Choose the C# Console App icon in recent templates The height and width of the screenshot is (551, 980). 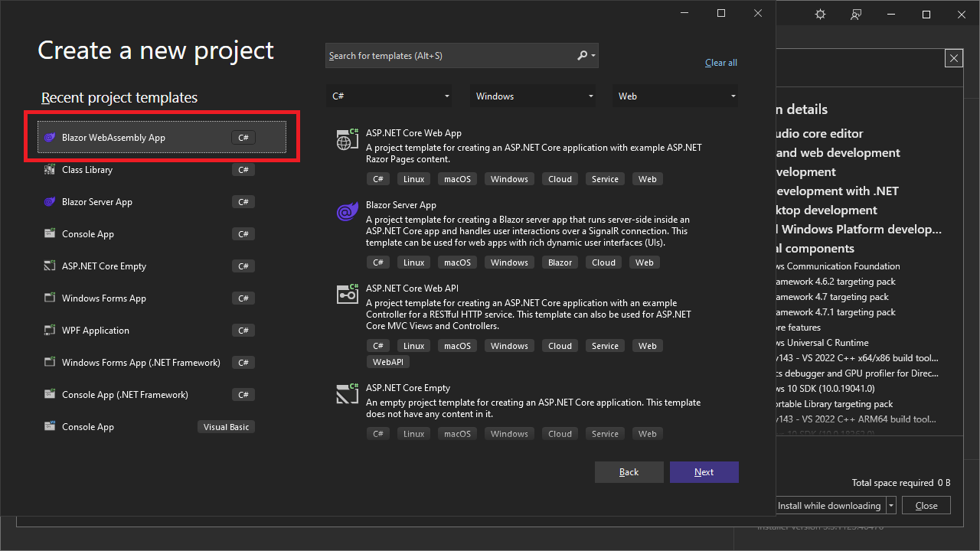pos(50,234)
